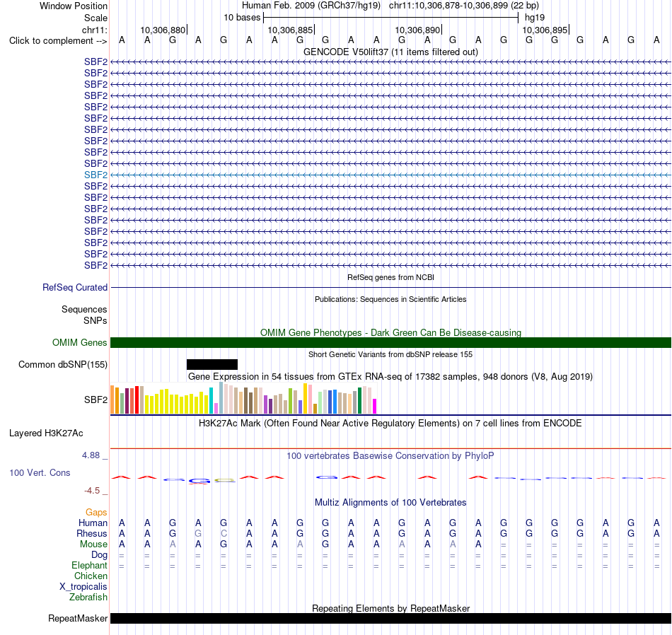Select the dark green OMIM gene bar
The width and height of the screenshot is (672, 635).
coord(390,342)
